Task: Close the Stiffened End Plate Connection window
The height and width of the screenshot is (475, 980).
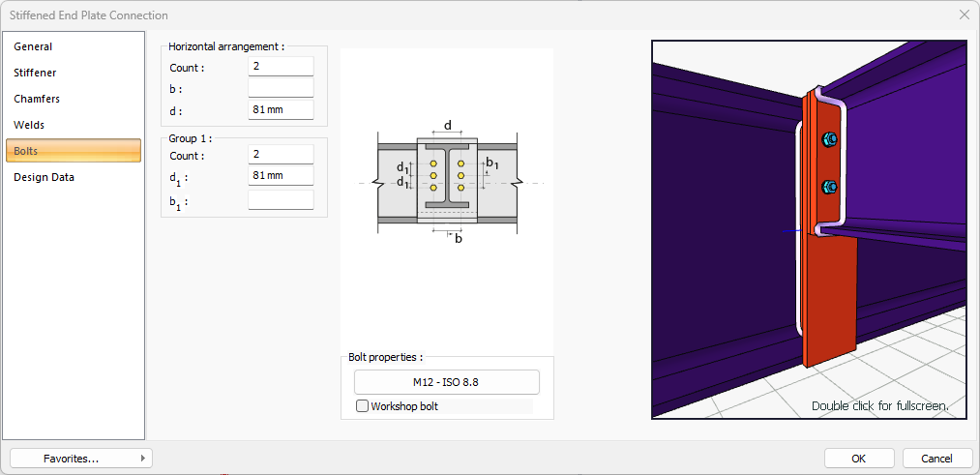Action: coord(964,15)
